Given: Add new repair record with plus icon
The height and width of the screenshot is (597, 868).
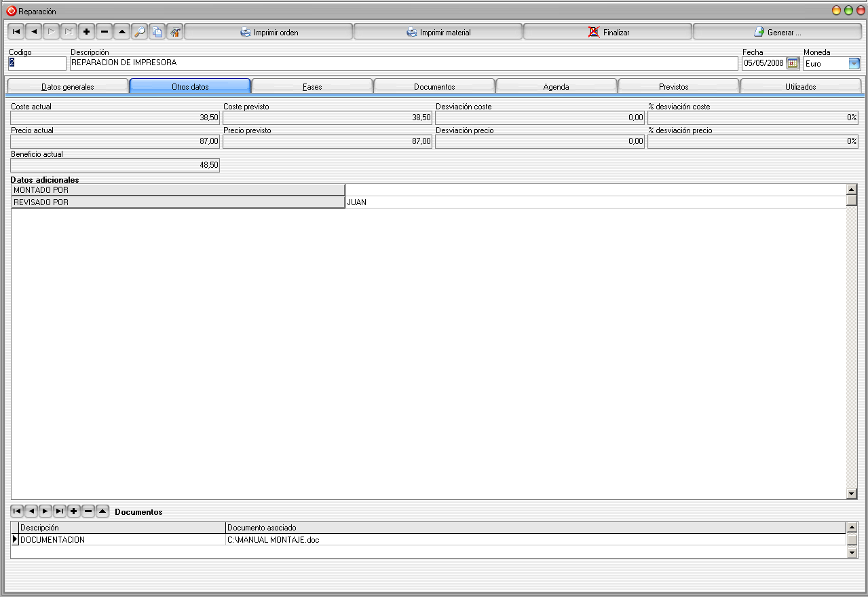Looking at the screenshot, I should click(x=86, y=32).
